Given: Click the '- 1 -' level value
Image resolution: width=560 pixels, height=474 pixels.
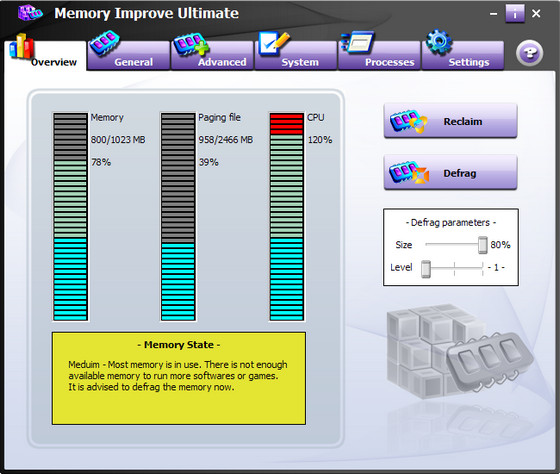Looking at the screenshot, I should [496, 268].
